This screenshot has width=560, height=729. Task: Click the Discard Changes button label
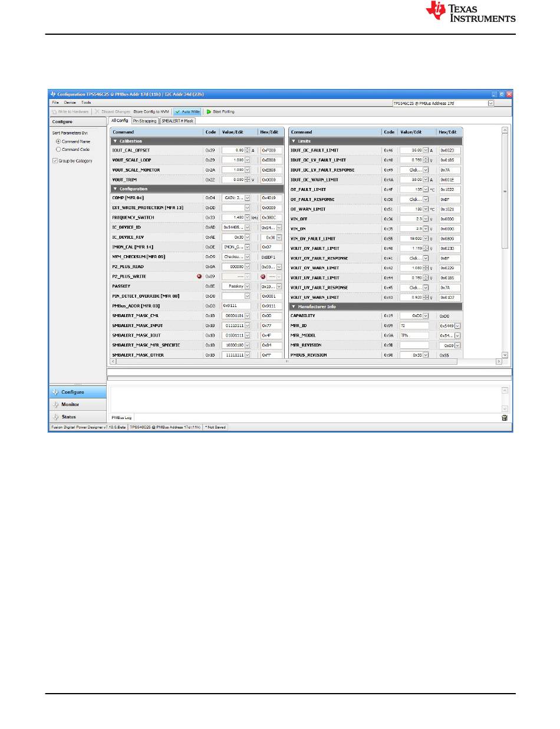pos(116,111)
